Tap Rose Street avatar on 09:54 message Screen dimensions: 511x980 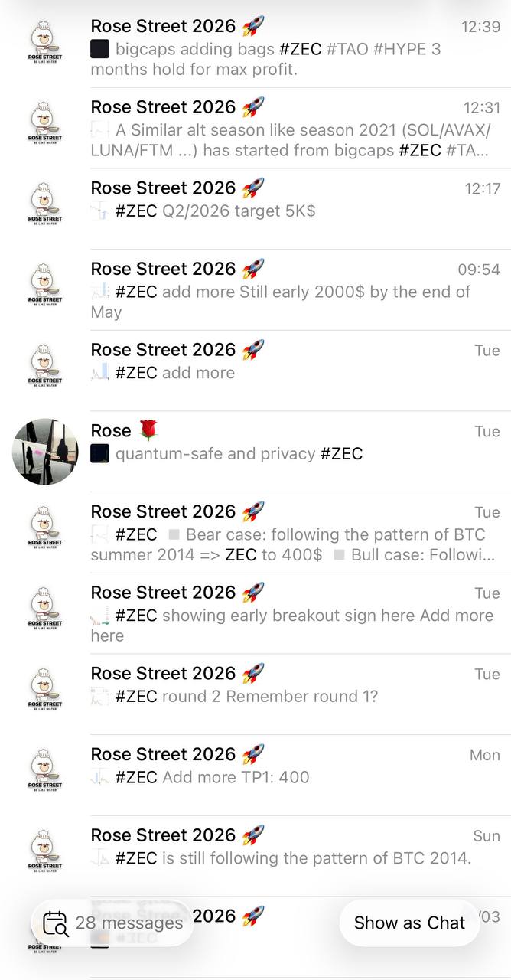tap(45, 290)
